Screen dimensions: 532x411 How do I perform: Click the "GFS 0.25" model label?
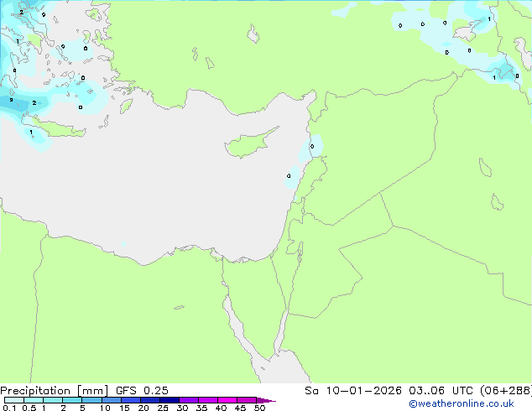[142, 390]
